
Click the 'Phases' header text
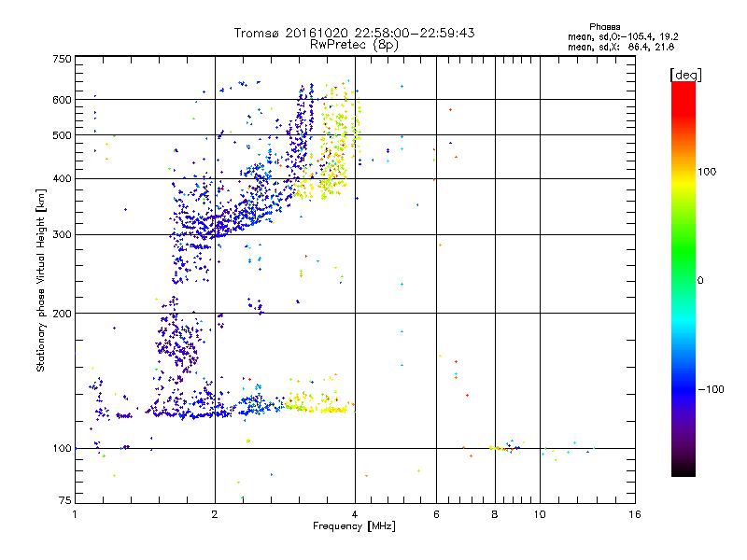point(604,27)
